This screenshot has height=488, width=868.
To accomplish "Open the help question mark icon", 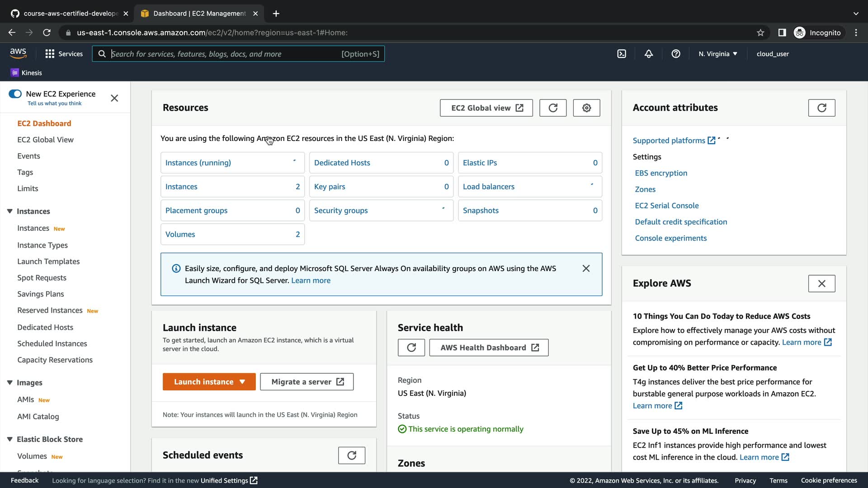I will coord(676,54).
